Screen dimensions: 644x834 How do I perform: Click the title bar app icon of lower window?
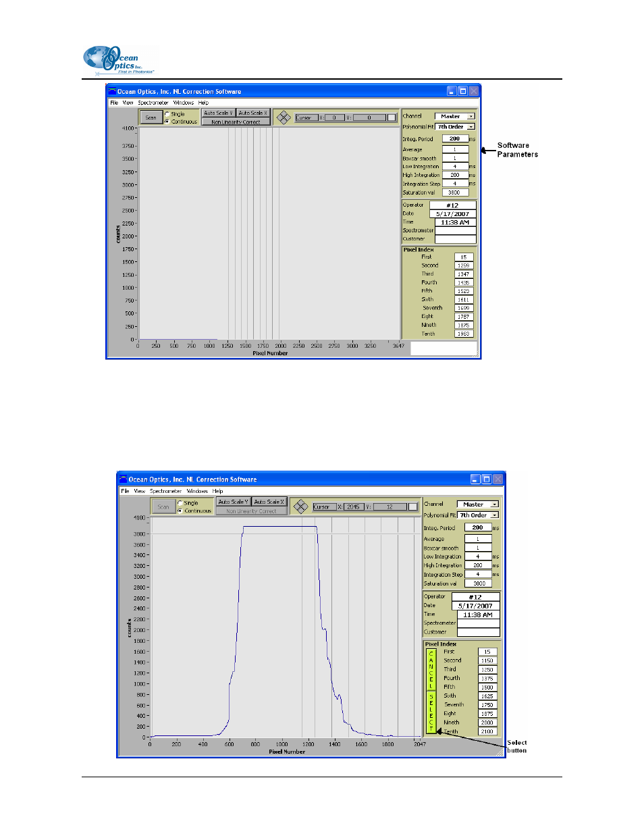(123, 479)
